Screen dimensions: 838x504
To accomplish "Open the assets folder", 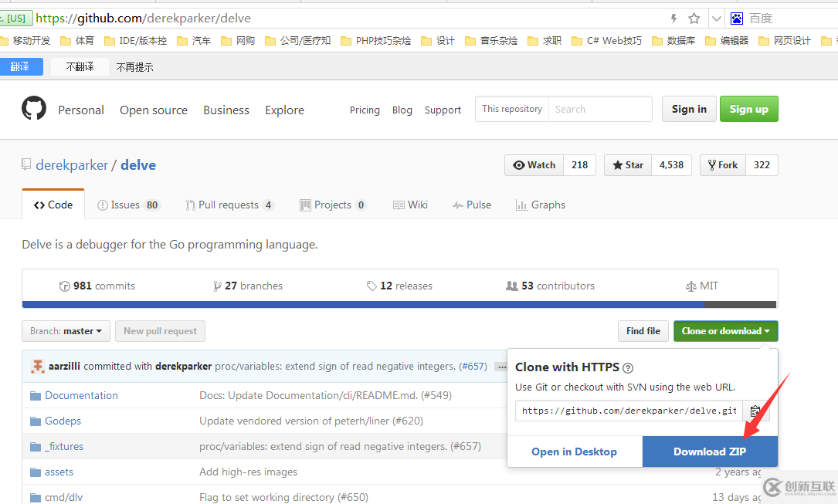I will coord(59,472).
